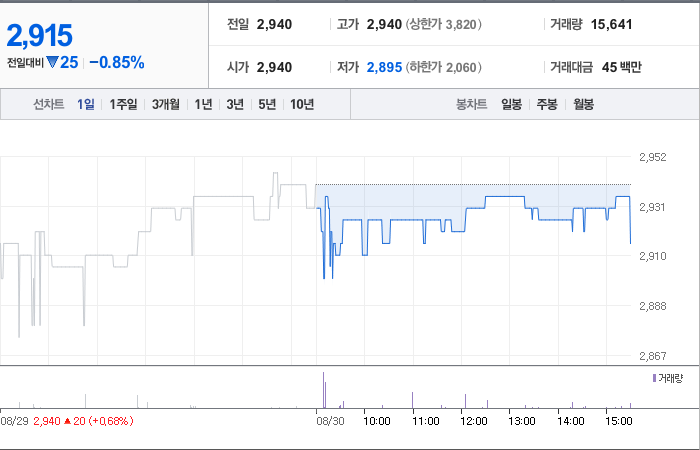The height and width of the screenshot is (450, 700).
Task: Click previous close 2,940 ▲20 (+0.68%)
Action: click(x=83, y=421)
